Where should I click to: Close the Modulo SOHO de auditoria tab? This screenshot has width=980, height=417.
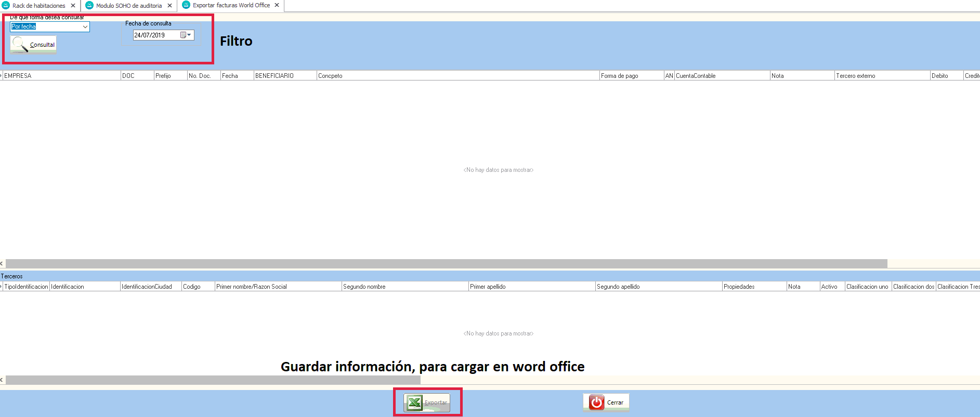(x=169, y=6)
